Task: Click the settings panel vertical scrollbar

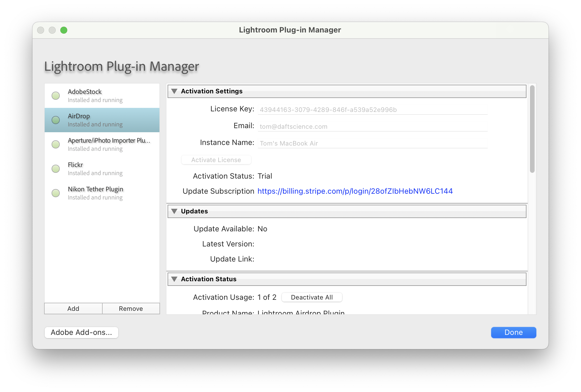Action: tap(532, 129)
